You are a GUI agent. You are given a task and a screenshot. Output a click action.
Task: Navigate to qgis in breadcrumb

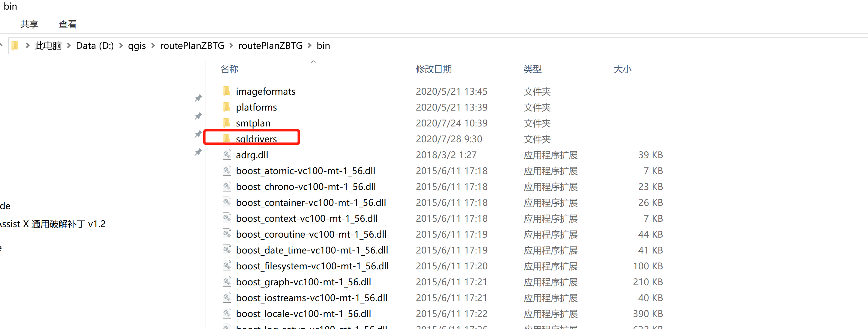(137, 46)
